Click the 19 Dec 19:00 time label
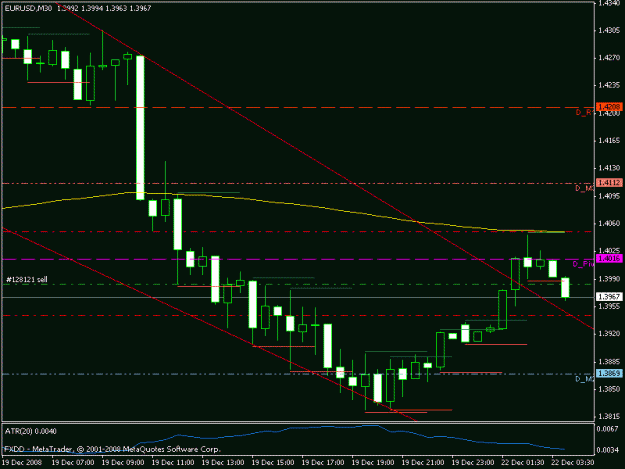625x469 pixels. [x=373, y=463]
